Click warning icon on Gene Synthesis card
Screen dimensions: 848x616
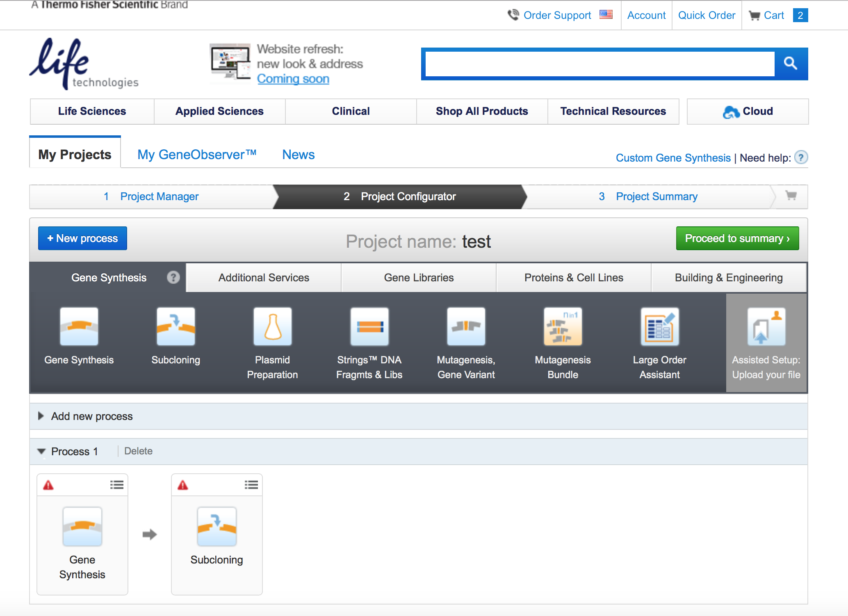pos(48,485)
